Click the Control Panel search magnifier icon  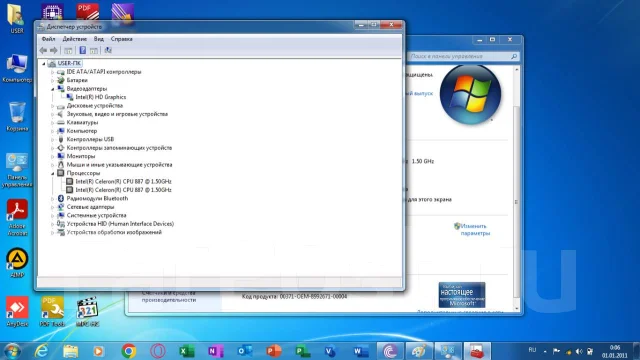pyautogui.click(x=514, y=56)
